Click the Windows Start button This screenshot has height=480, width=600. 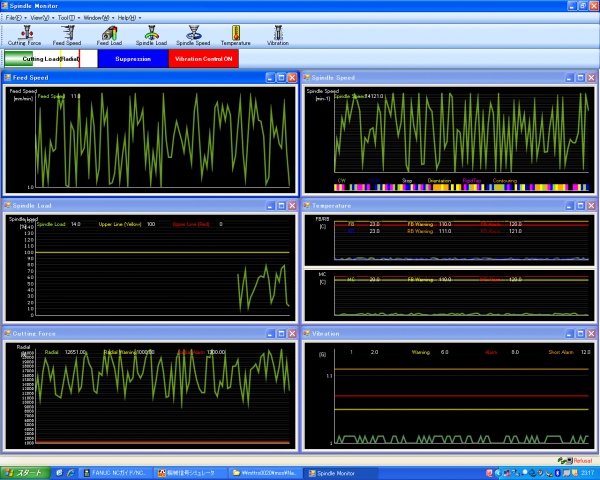(24, 472)
